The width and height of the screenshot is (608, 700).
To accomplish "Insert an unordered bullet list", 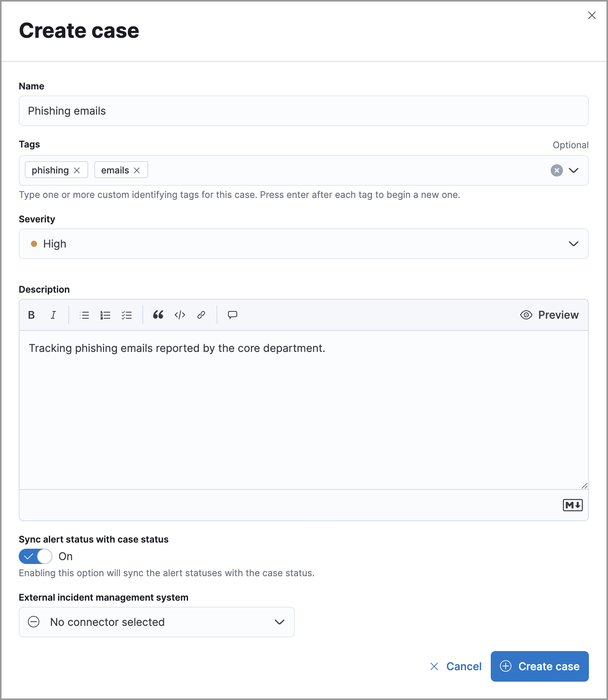I will 84,315.
